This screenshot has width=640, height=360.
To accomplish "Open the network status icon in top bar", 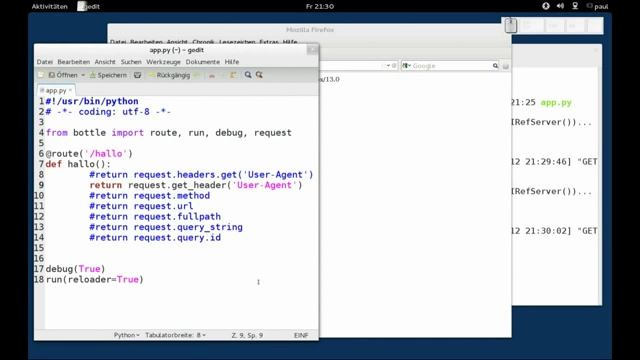I will 575,6.
